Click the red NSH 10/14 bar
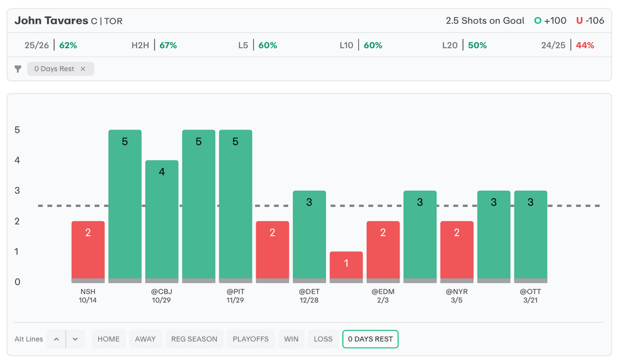 click(88, 250)
